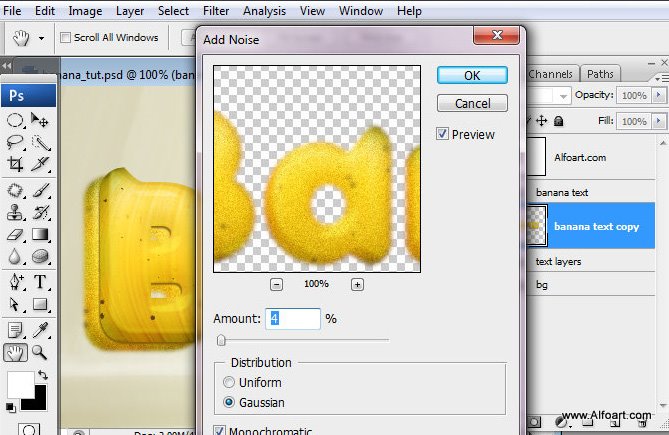The image size is (669, 435).
Task: Click the Add Noise preview image
Action: [317, 169]
